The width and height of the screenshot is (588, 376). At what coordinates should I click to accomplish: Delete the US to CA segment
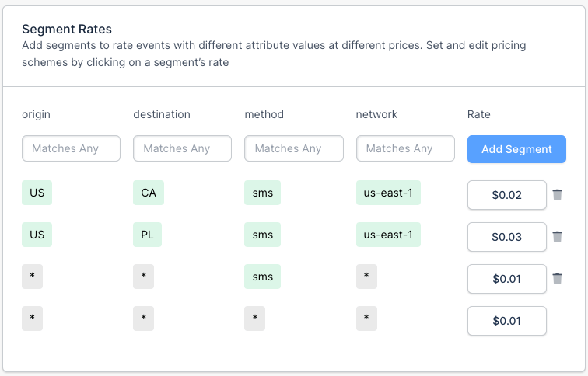tap(557, 195)
